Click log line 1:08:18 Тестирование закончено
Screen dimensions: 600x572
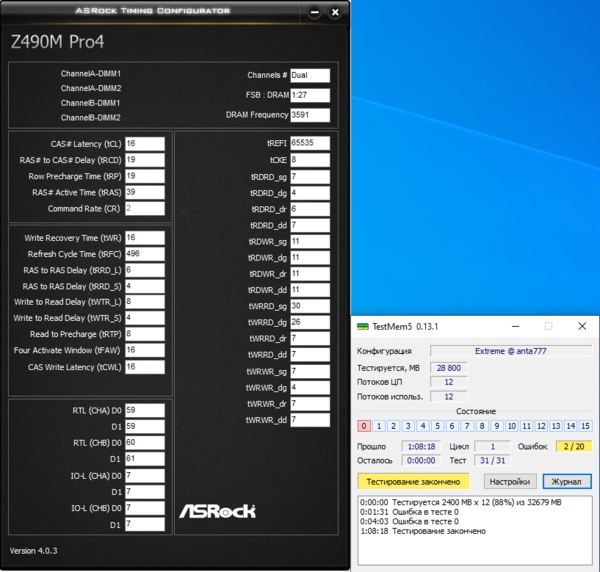point(423,531)
